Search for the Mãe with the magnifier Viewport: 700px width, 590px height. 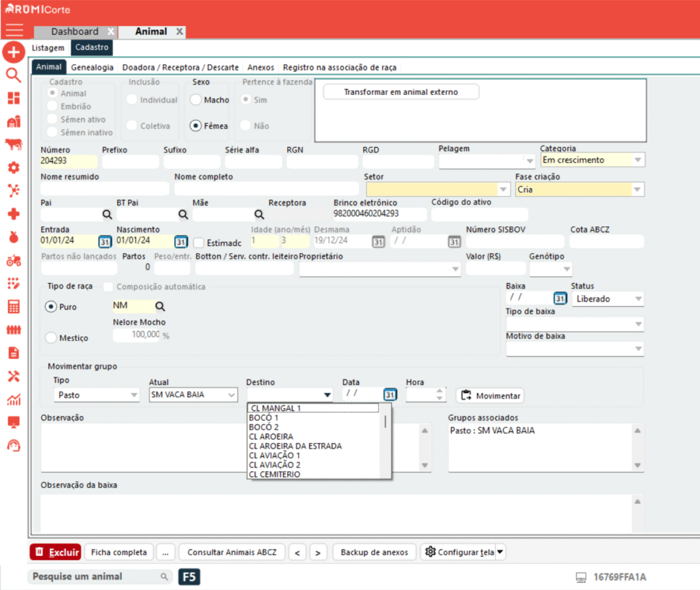259,215
